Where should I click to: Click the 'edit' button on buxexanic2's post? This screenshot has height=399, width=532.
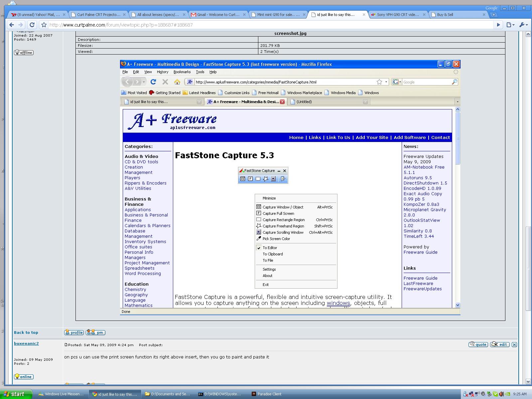pyautogui.click(x=500, y=344)
